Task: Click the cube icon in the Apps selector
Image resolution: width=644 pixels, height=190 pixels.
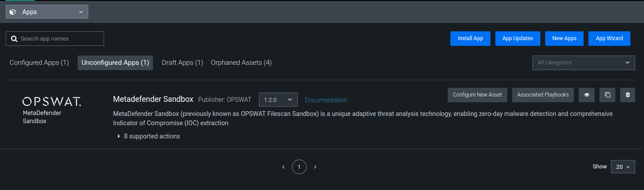Action: click(13, 12)
